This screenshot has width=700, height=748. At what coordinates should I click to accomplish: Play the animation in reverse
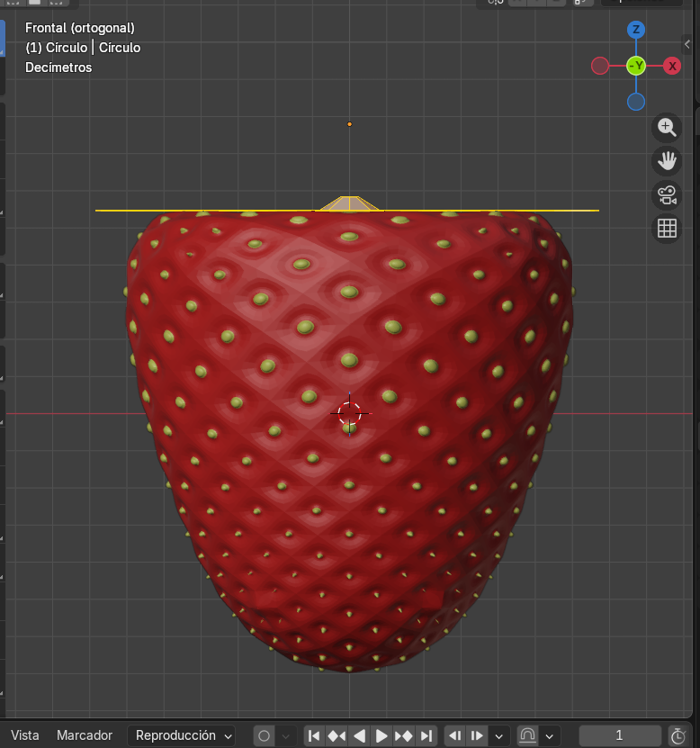point(359,735)
